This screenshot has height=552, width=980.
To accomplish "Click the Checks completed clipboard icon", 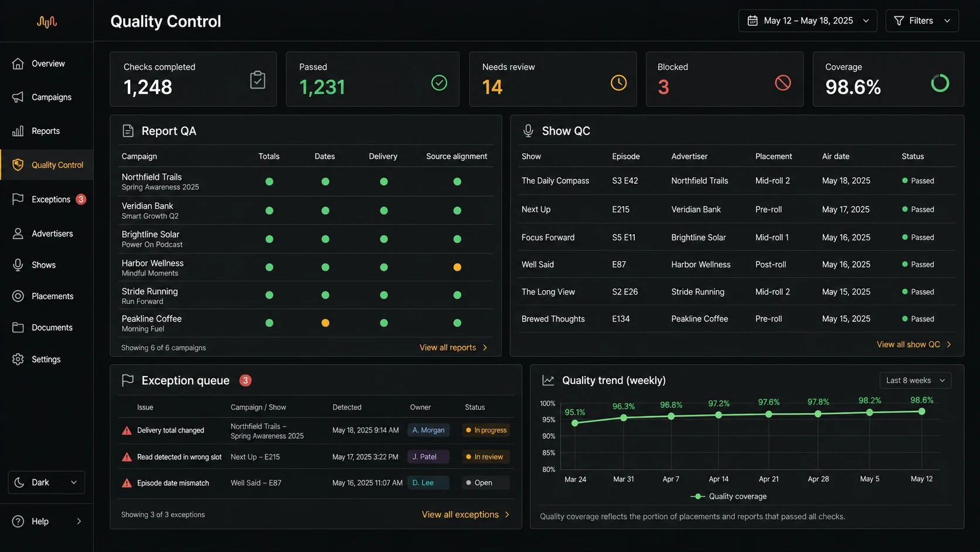I will [257, 80].
